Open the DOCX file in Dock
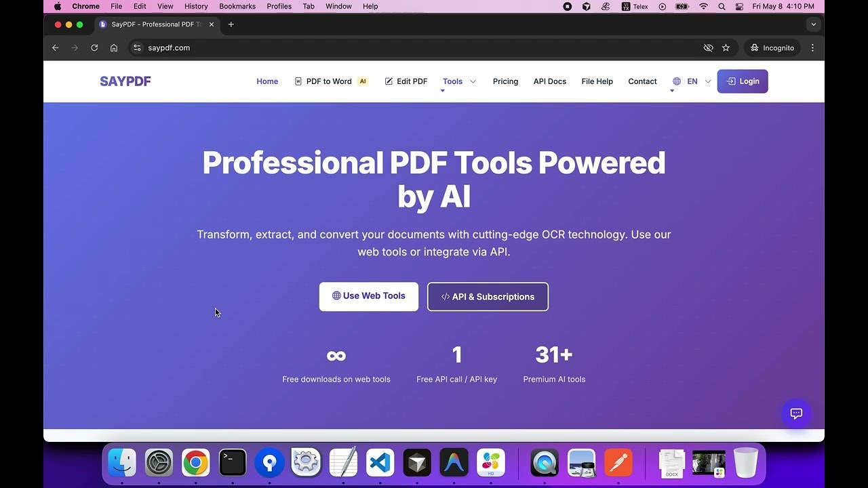This screenshot has width=868, height=488. coord(672,463)
